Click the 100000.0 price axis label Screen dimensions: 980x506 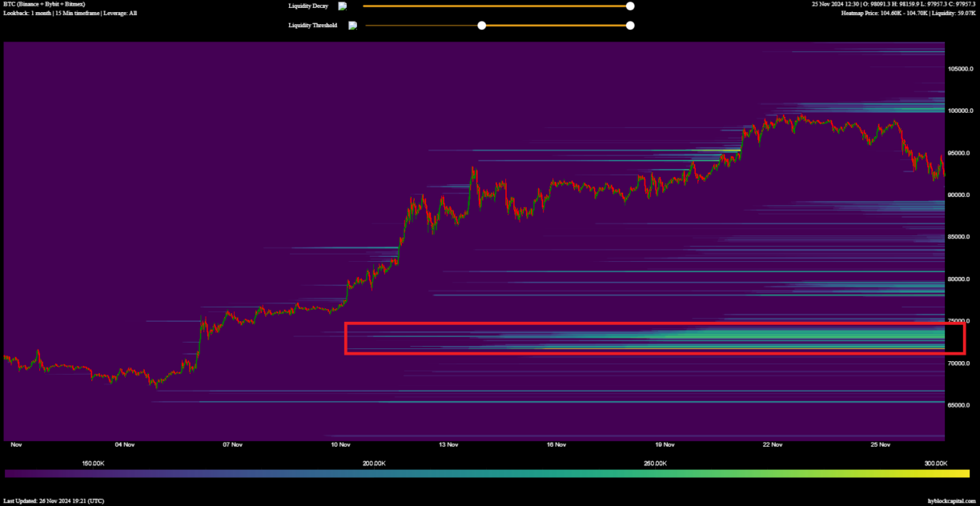point(959,110)
